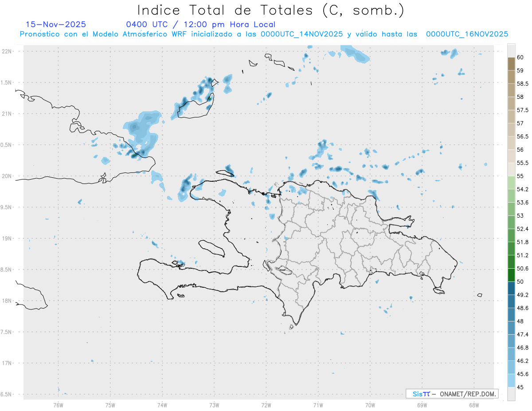Image resolution: width=532 pixels, height=411 pixels.
Task: Click the colorbar value "45.6"
Action: pyautogui.click(x=522, y=374)
